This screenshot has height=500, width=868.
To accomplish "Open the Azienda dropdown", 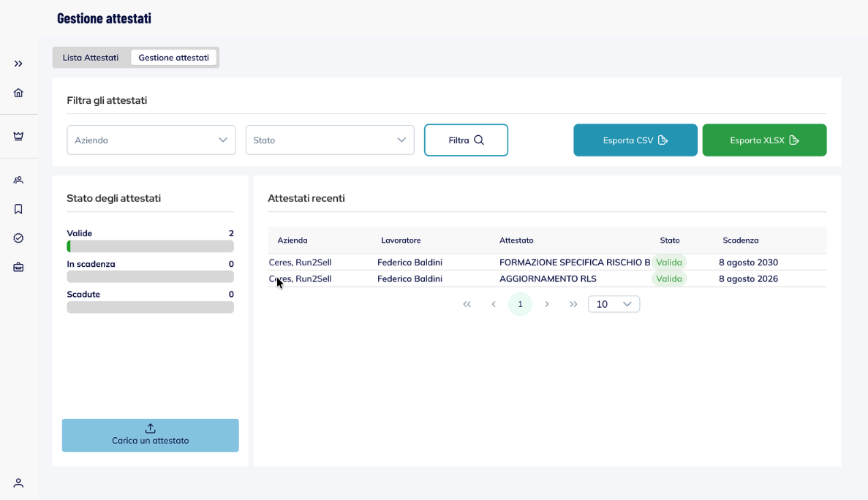I will (151, 140).
